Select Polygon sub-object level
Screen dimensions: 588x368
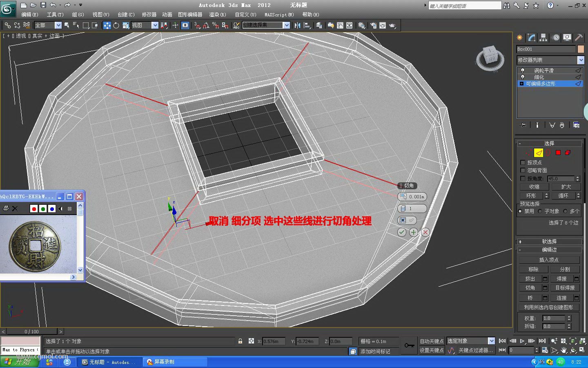pos(558,153)
